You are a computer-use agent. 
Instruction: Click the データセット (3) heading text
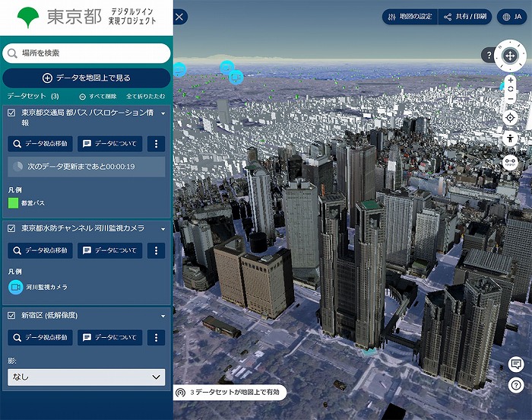[33, 96]
